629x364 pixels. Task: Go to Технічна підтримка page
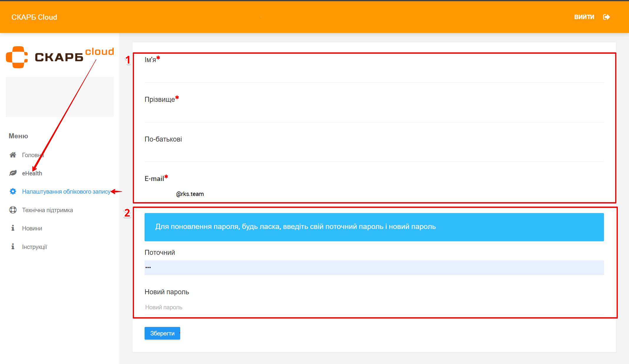coord(47,210)
